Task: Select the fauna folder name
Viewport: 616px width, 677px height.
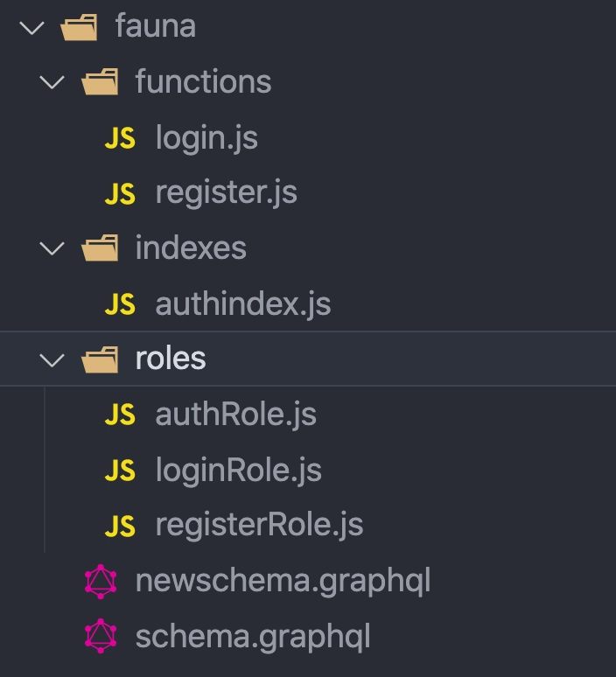Action: (x=156, y=26)
